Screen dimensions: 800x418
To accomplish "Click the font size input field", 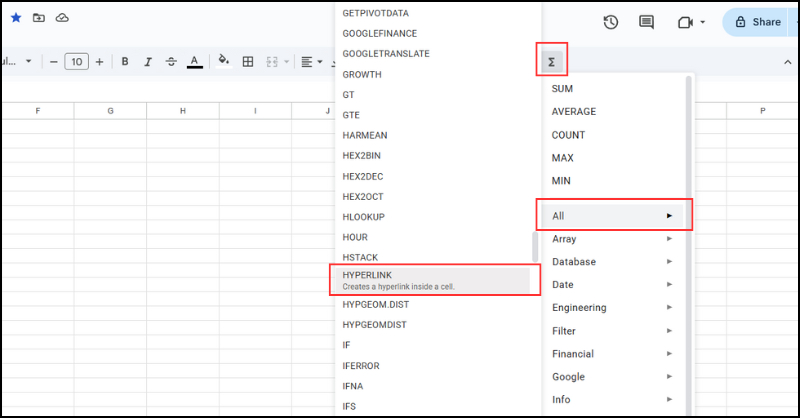I will [77, 62].
